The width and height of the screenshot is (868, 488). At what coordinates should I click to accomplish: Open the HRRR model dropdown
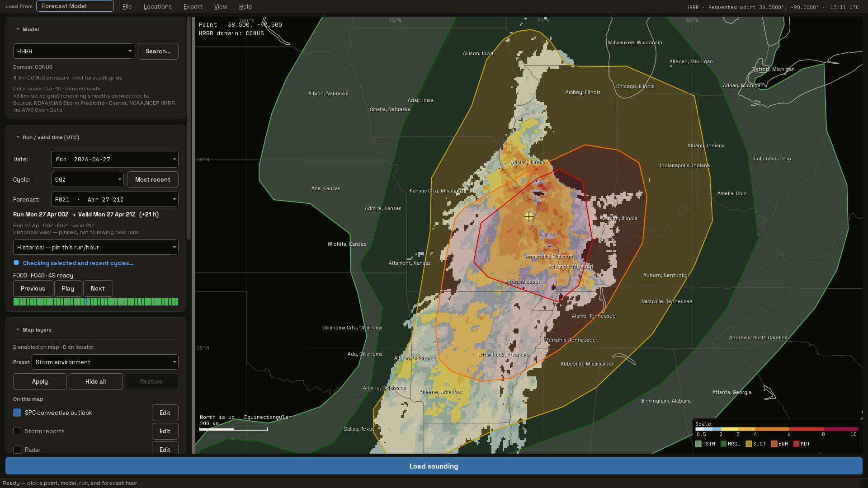(x=74, y=51)
